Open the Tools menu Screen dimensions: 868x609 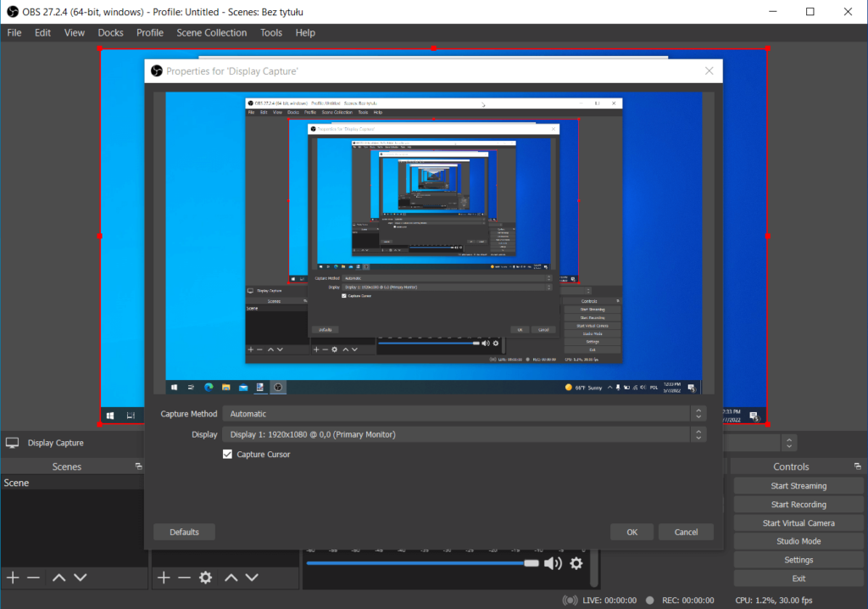pyautogui.click(x=271, y=33)
